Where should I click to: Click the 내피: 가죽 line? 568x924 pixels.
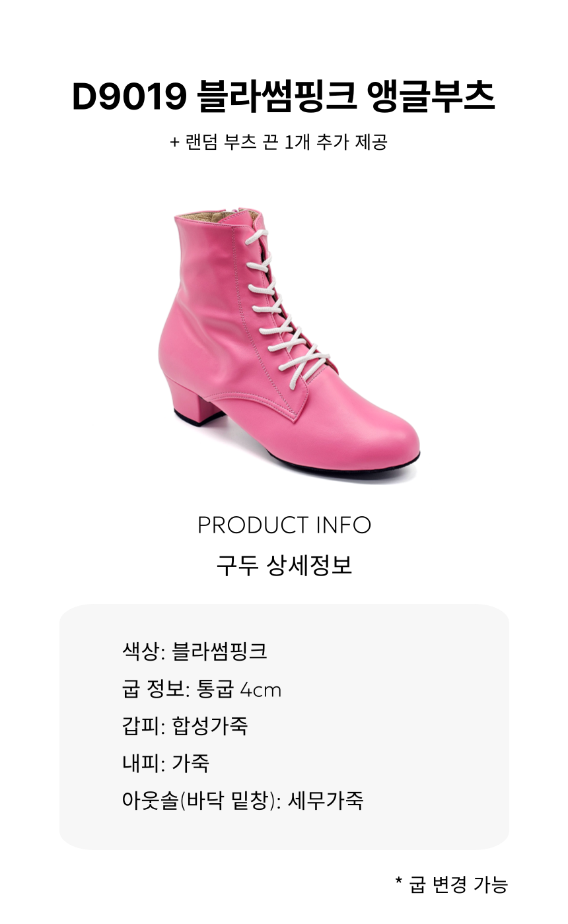(x=166, y=764)
